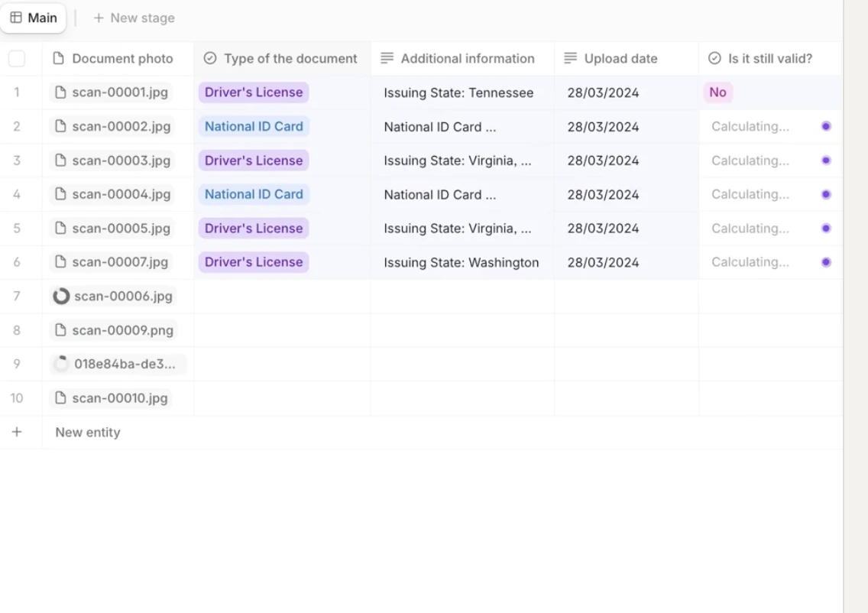Click check-circle icon in Is it still valid? header
868x613 pixels.
[x=714, y=58]
